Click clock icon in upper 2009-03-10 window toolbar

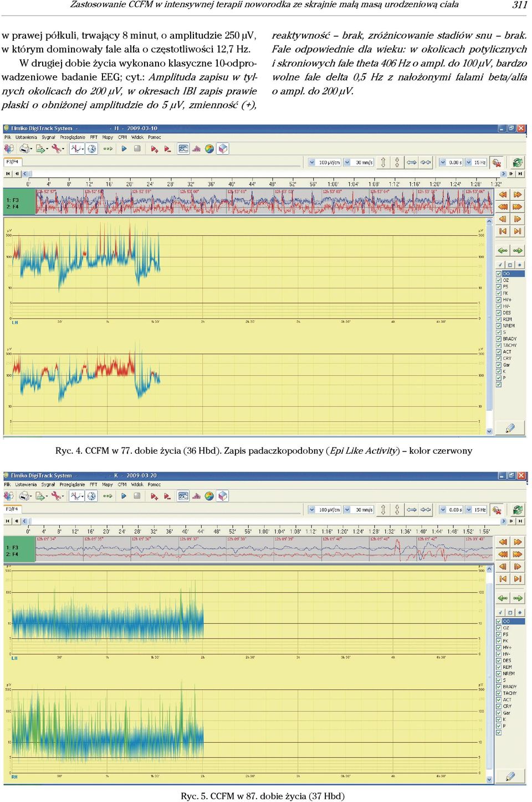pos(92,149)
